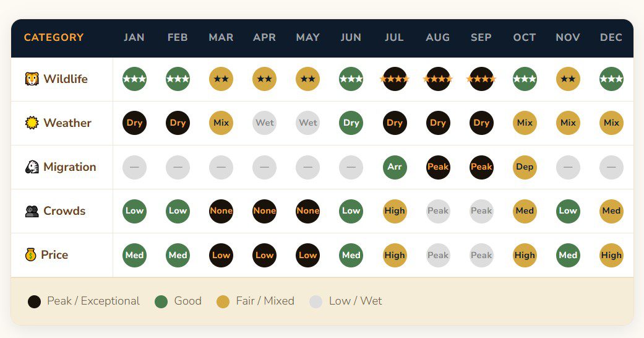Click the tiger icon beside Wildlife

[x=32, y=79]
